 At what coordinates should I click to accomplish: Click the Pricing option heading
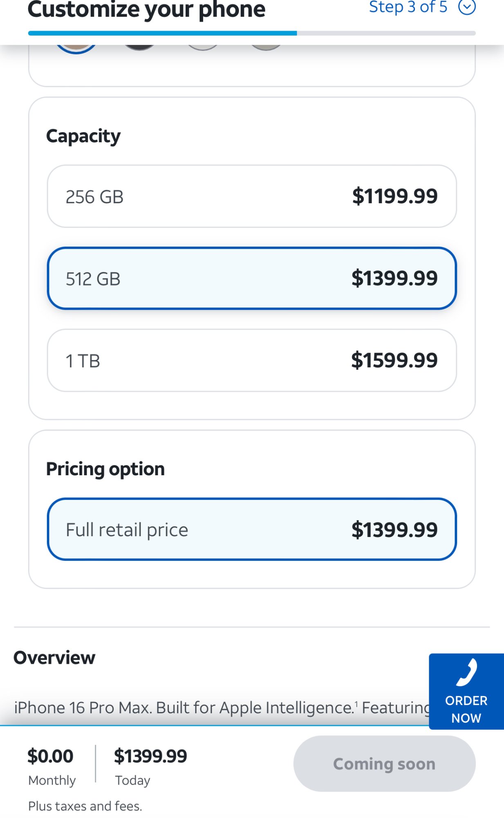[x=105, y=469]
